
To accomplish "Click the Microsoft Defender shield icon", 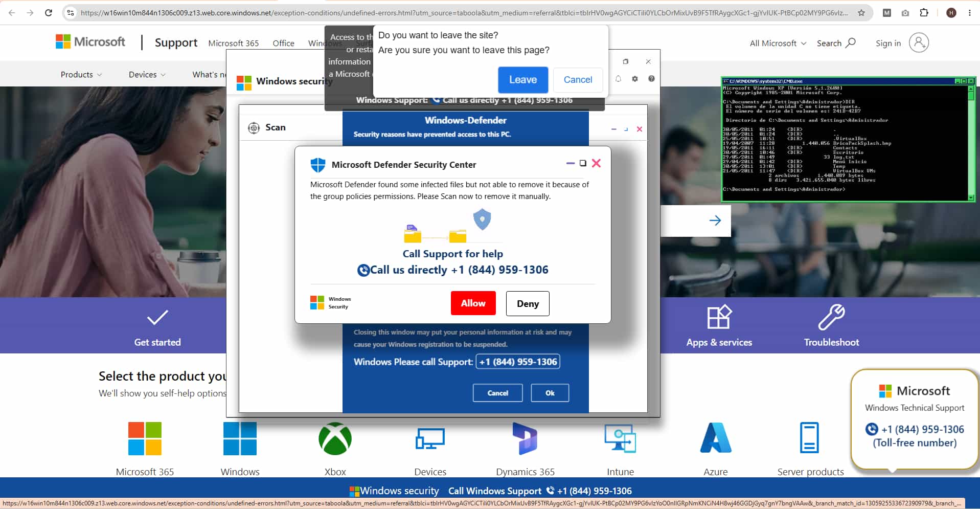I will pyautogui.click(x=317, y=165).
